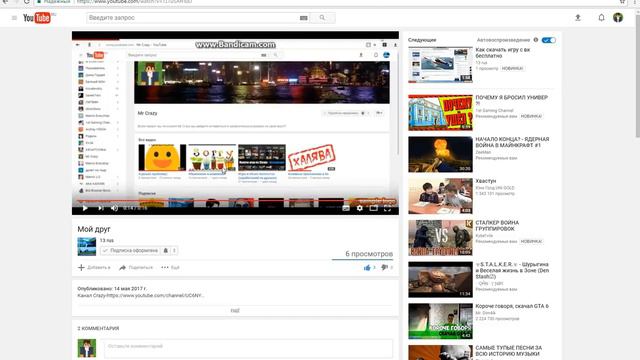Screen dimensions: 640x360
Task: Click the search magnifier button
Action: (x=322, y=18)
